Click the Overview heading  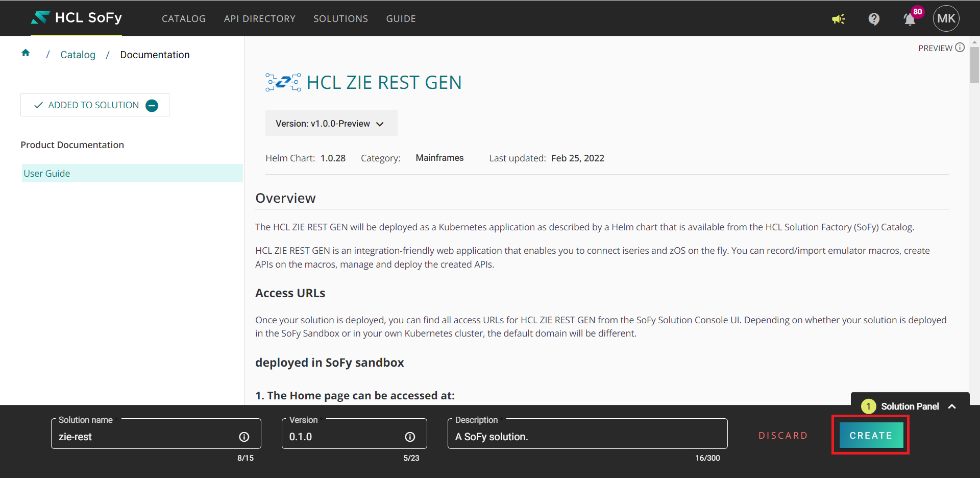(285, 198)
